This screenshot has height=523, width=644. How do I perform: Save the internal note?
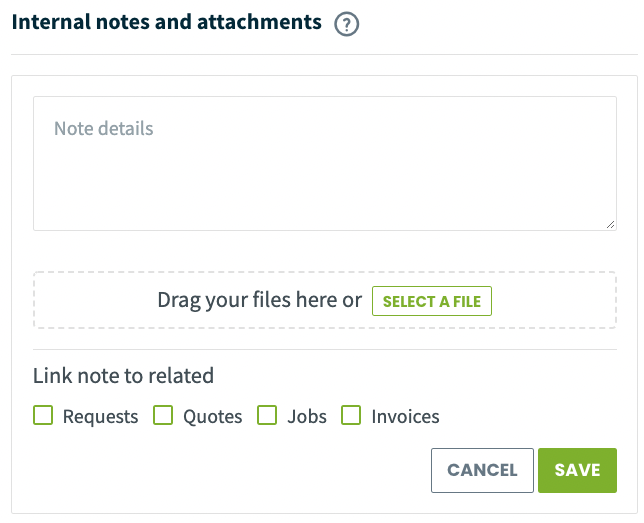coord(577,470)
